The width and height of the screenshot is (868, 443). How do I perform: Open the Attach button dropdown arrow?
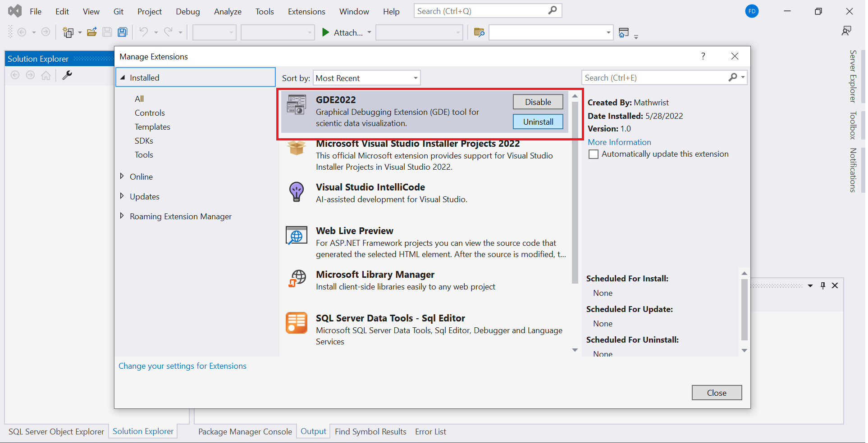coord(369,32)
